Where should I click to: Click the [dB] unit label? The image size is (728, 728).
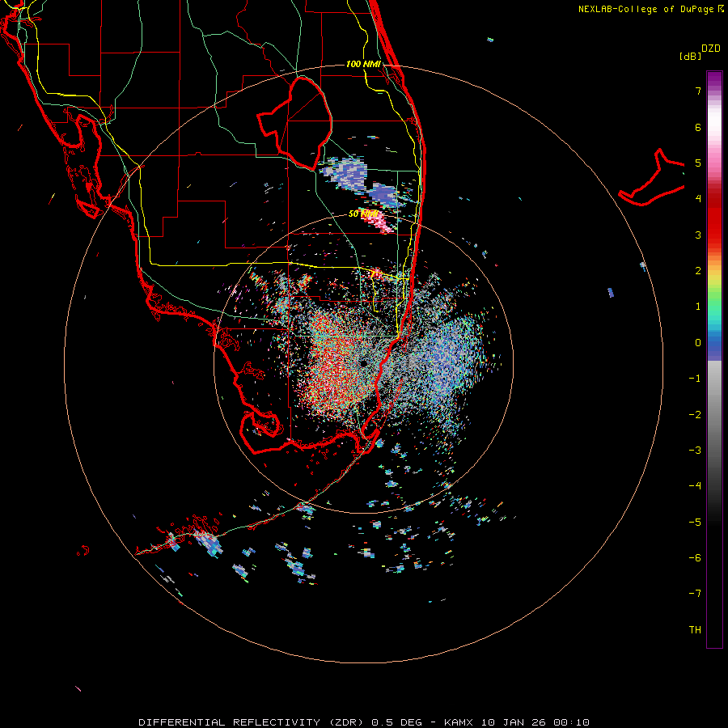[691, 57]
